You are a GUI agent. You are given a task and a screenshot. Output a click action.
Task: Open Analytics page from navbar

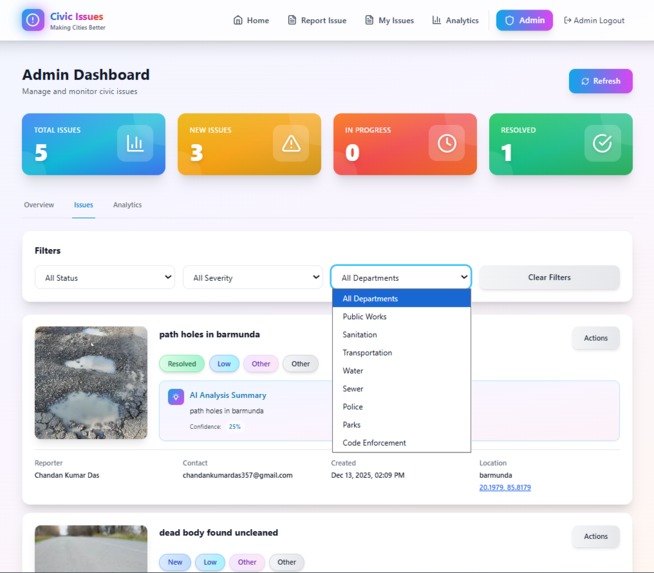[x=455, y=20]
